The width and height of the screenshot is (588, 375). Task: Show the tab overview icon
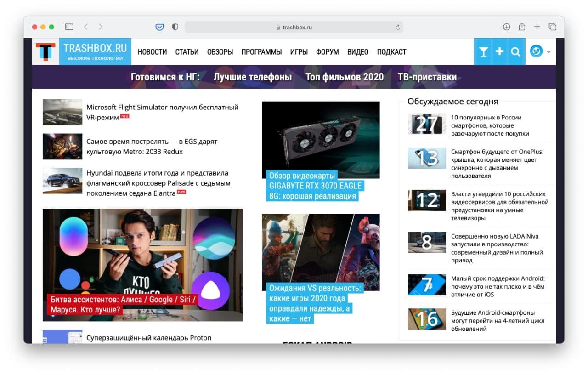point(553,27)
